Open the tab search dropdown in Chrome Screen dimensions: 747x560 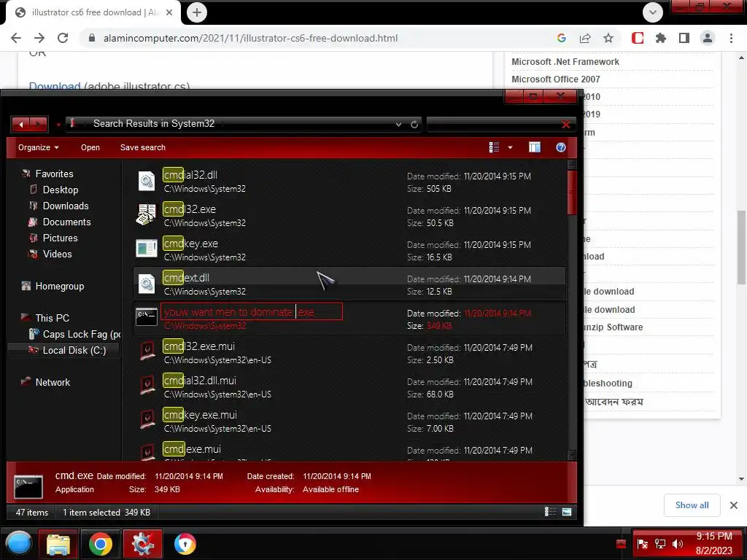653,12
